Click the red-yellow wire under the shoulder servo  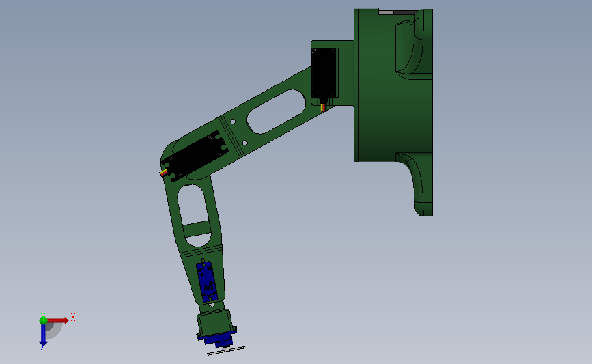(323, 107)
